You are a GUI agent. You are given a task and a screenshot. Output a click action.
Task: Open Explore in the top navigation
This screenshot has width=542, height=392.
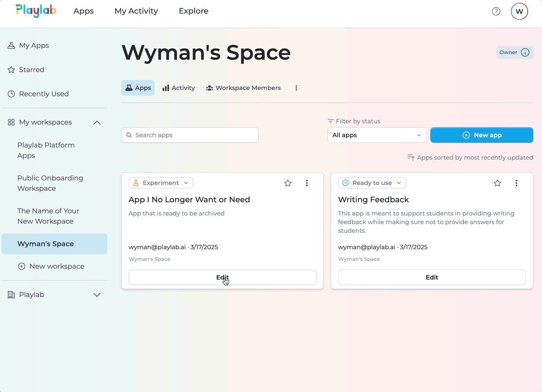(194, 11)
